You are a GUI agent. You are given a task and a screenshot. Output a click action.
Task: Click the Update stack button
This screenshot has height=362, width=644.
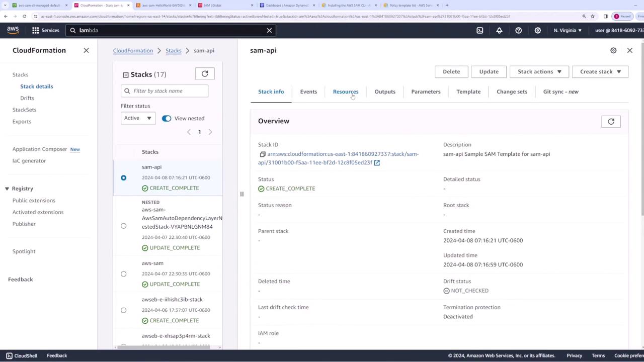point(489,71)
